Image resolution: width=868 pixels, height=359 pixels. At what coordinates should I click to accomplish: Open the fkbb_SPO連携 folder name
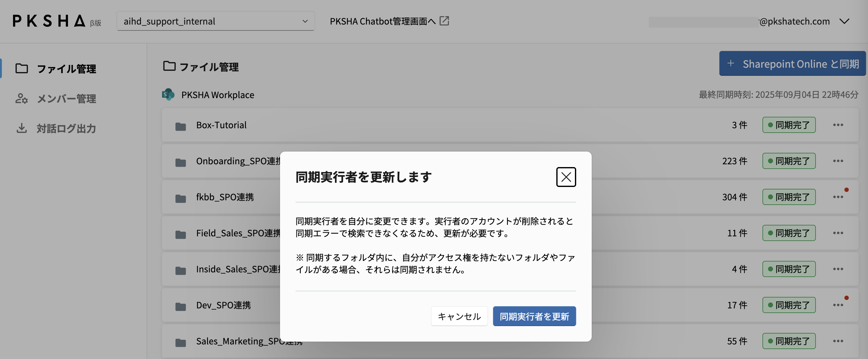[225, 197]
